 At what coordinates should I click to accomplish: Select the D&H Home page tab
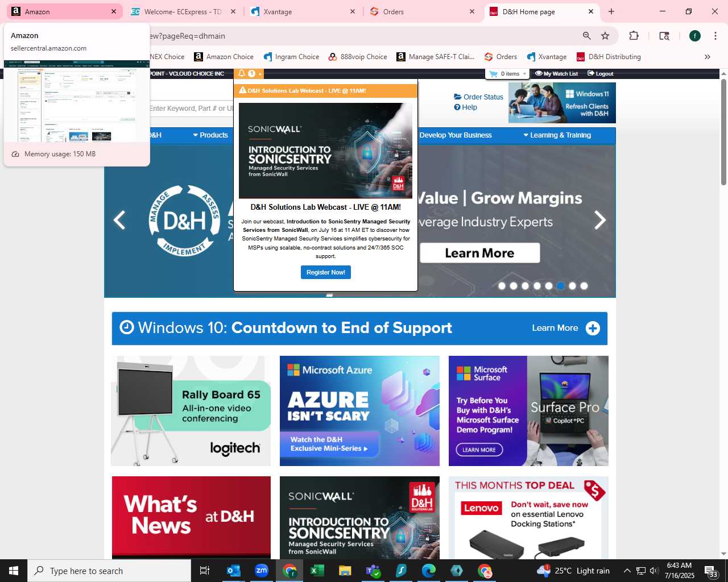pos(541,11)
